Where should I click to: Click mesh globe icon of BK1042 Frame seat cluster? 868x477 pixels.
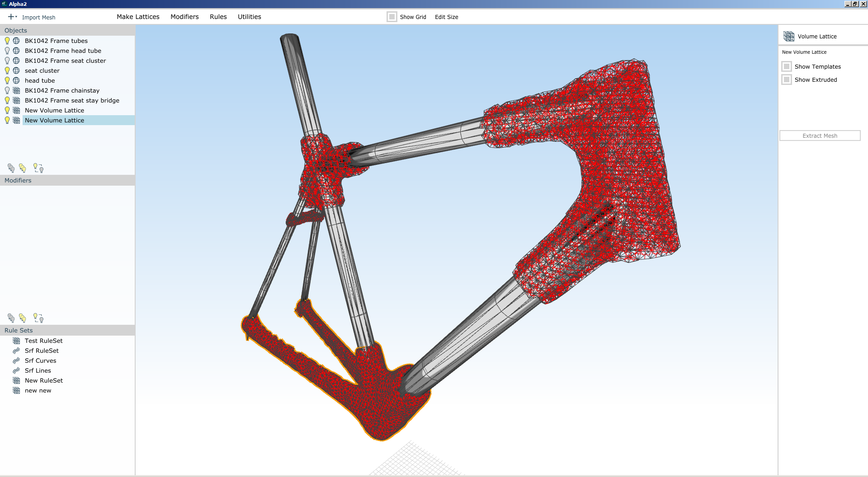click(16, 61)
